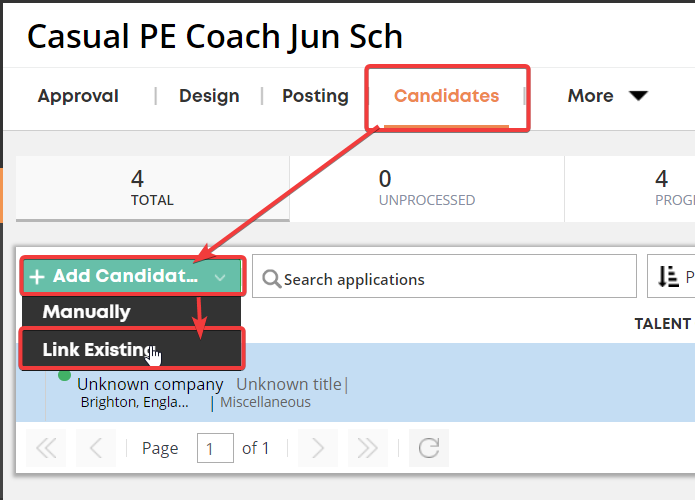Jump to last page double-arrow icon
Viewport: 695px width, 500px height.
pos(368,448)
